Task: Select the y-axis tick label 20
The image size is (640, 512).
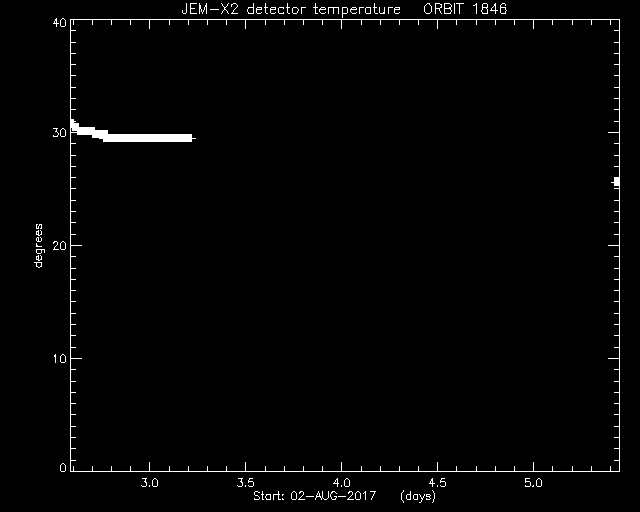Action: [60, 245]
